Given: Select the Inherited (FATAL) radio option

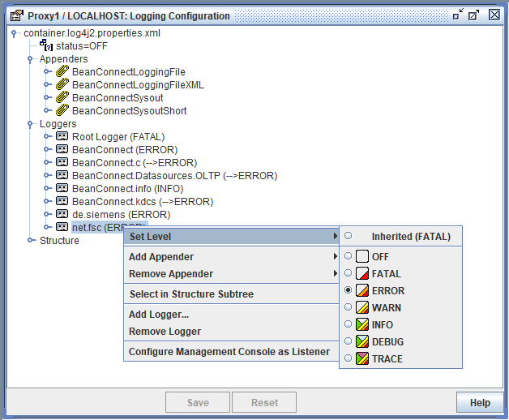Looking at the screenshot, I should pos(349,236).
